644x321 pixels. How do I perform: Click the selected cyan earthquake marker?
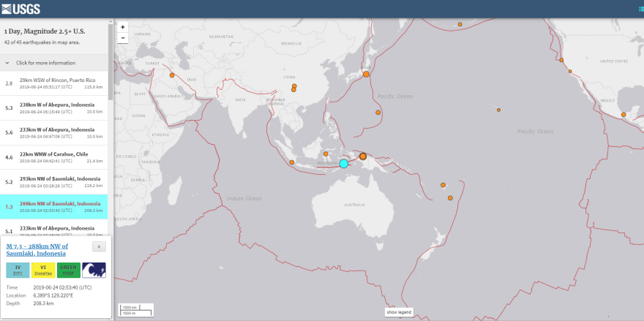pyautogui.click(x=343, y=163)
